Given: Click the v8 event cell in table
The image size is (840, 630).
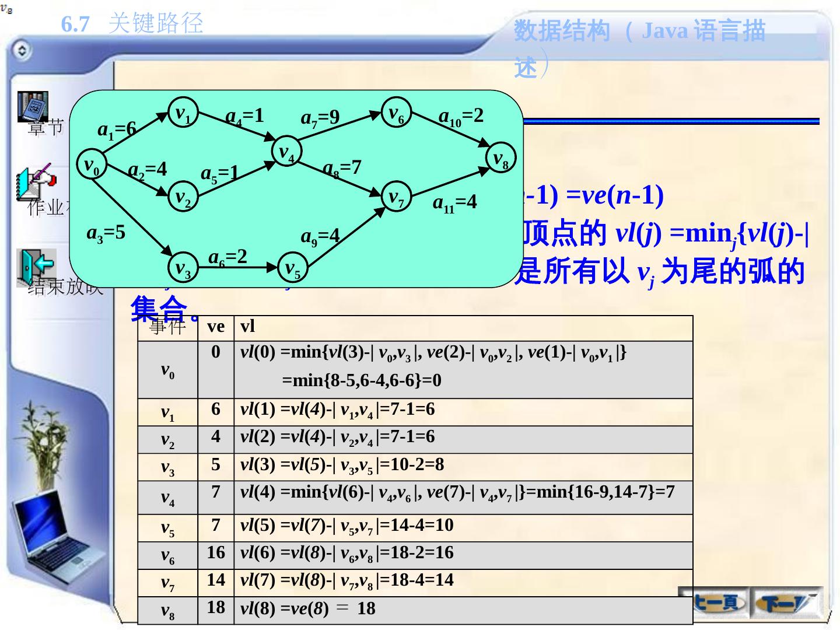Looking at the screenshot, I should [168, 611].
